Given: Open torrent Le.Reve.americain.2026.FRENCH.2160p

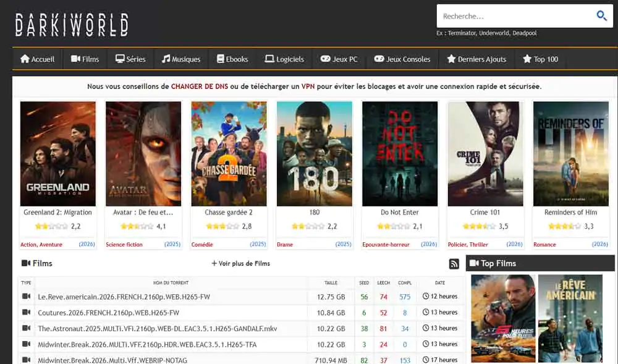Looking at the screenshot, I should (124, 297).
